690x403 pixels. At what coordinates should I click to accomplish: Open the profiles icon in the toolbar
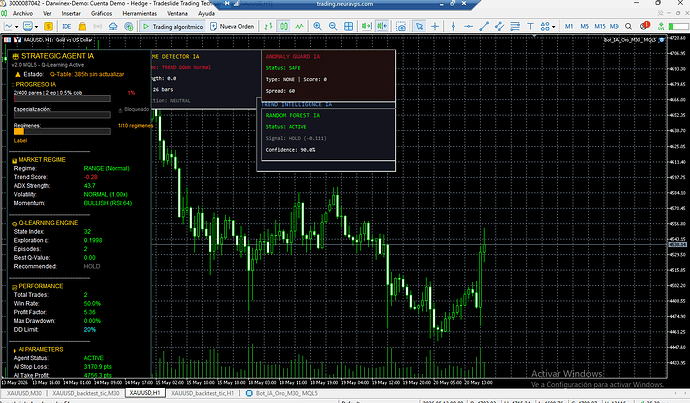[x=28, y=26]
